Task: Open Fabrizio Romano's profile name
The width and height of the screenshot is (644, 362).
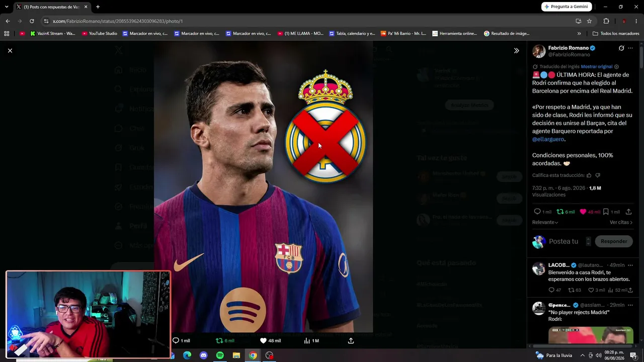Action: click(x=569, y=48)
